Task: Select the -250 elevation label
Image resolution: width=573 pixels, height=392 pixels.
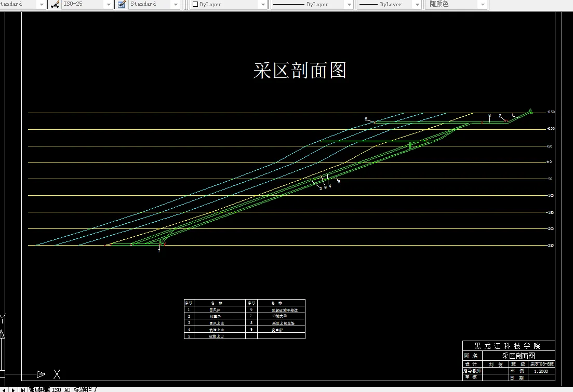Action: pos(550,245)
